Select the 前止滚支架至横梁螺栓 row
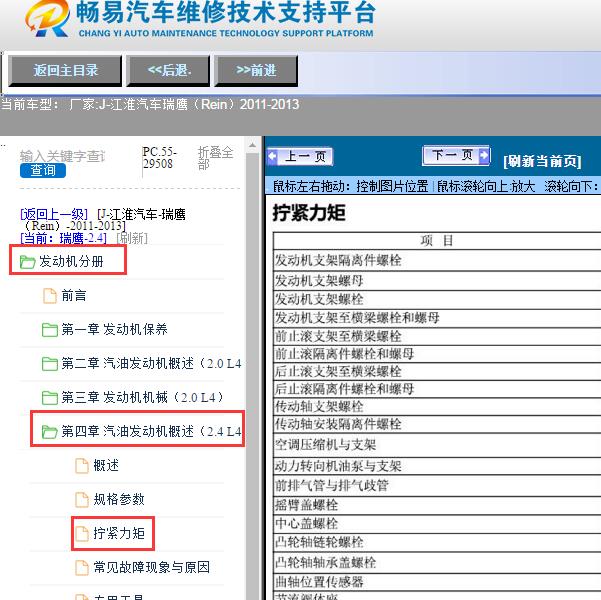This screenshot has height=600, width=601. click(x=437, y=336)
